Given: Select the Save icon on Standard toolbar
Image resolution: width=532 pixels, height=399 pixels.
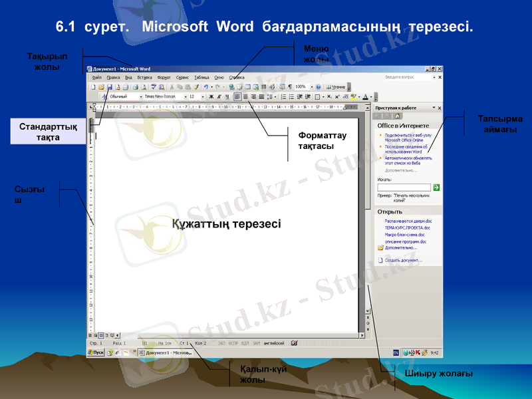Looking at the screenshot, I should [x=109, y=86].
